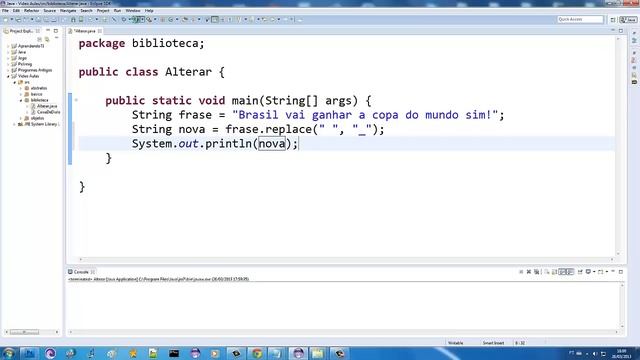
Task: Click Collapse All icon in Project Explorer
Action: 40,39
